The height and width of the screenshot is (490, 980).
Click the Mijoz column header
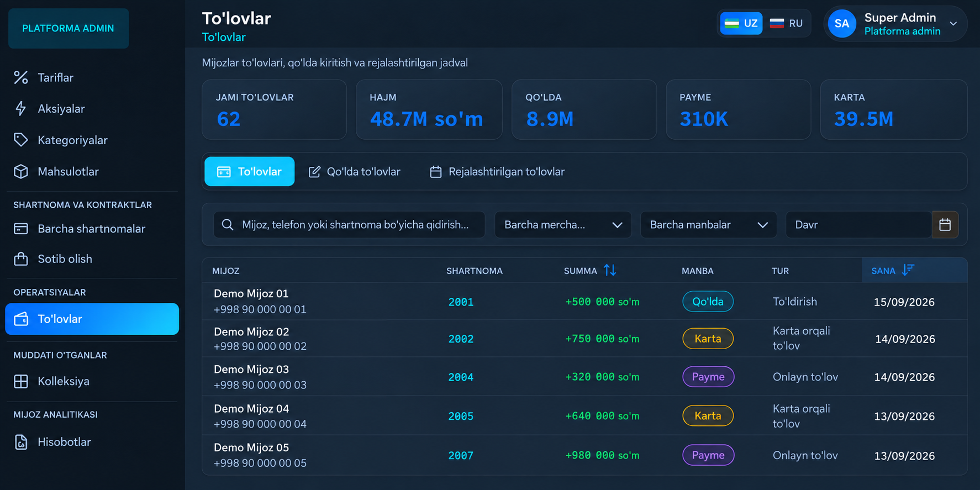click(x=226, y=271)
